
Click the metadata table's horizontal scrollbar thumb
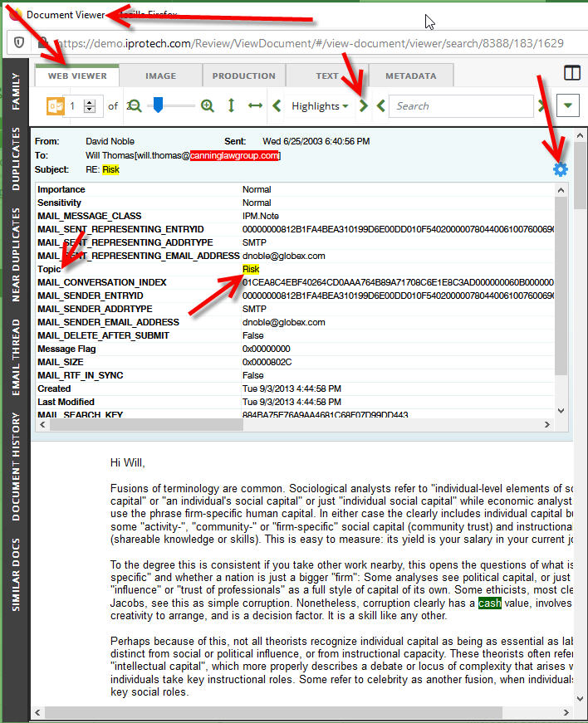(x=146, y=424)
